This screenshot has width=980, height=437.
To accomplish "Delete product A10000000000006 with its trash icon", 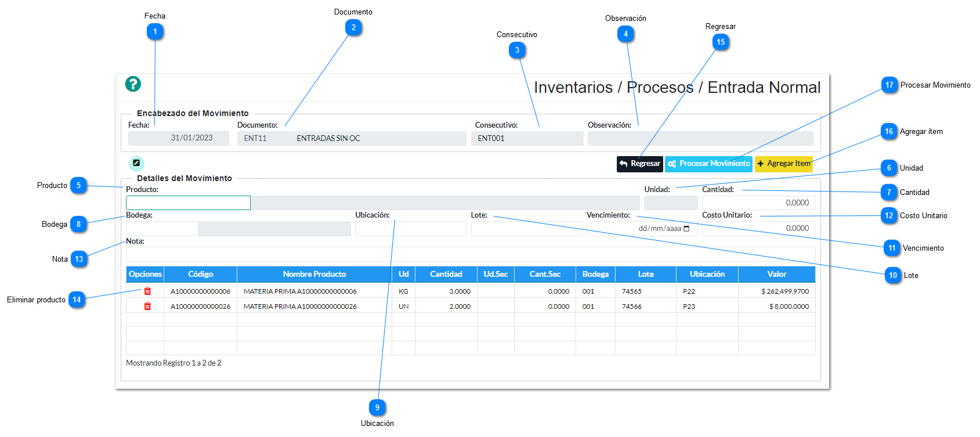I will click(x=147, y=291).
